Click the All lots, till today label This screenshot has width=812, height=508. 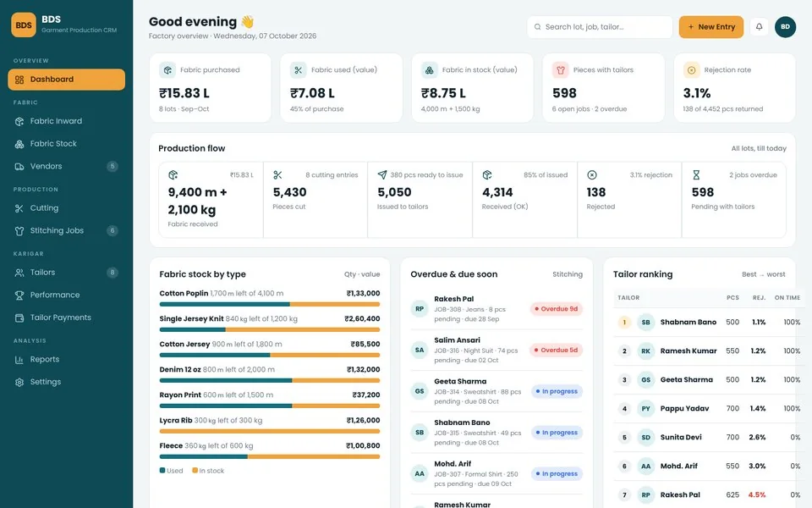[759, 149]
